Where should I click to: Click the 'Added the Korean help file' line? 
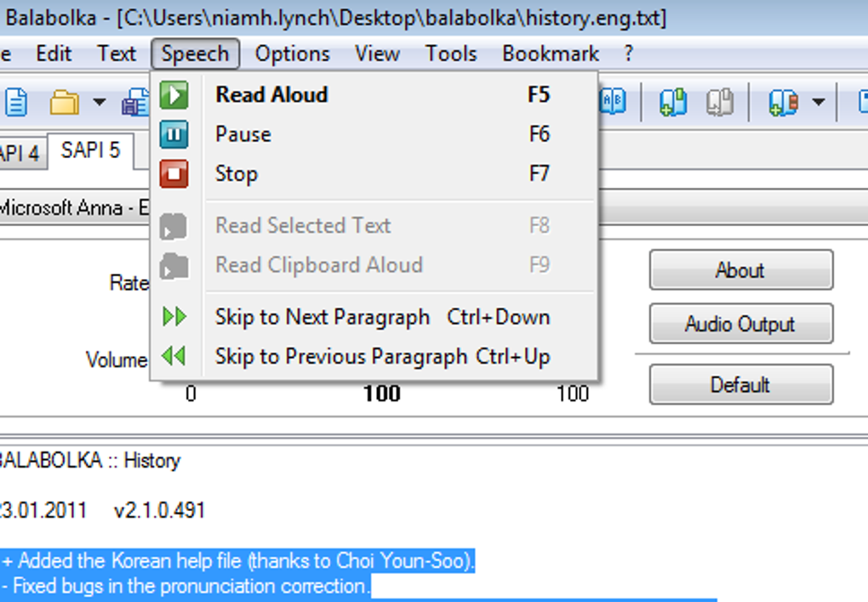click(x=238, y=560)
